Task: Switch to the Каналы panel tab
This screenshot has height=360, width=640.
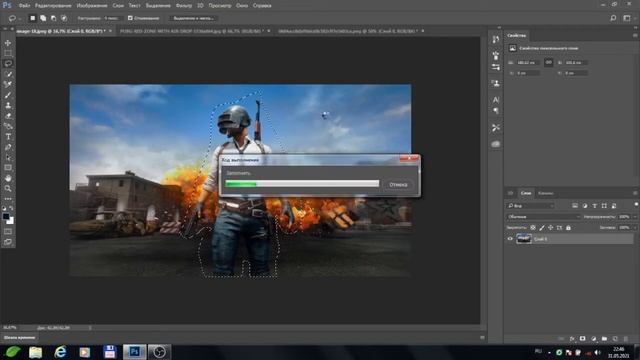Action: click(545, 193)
